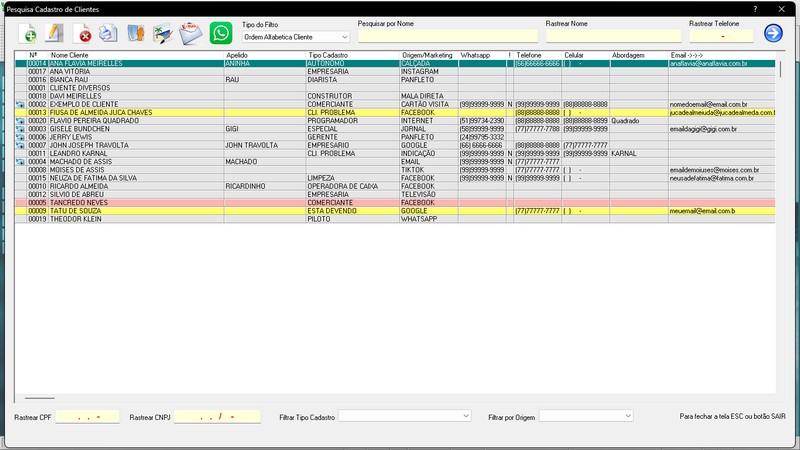The height and width of the screenshot is (450, 800).
Task: Click the e-mail envelope icon
Action: (x=190, y=34)
